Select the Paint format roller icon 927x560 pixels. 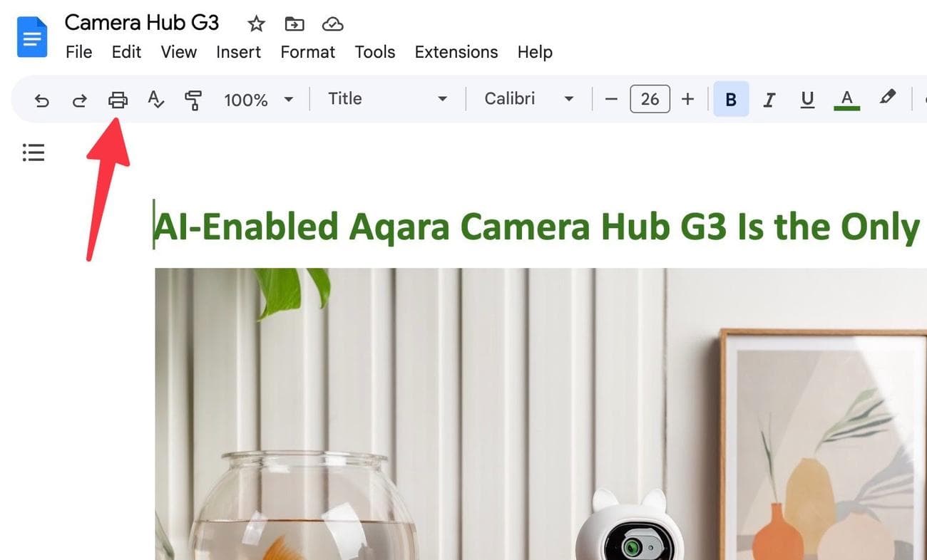193,100
